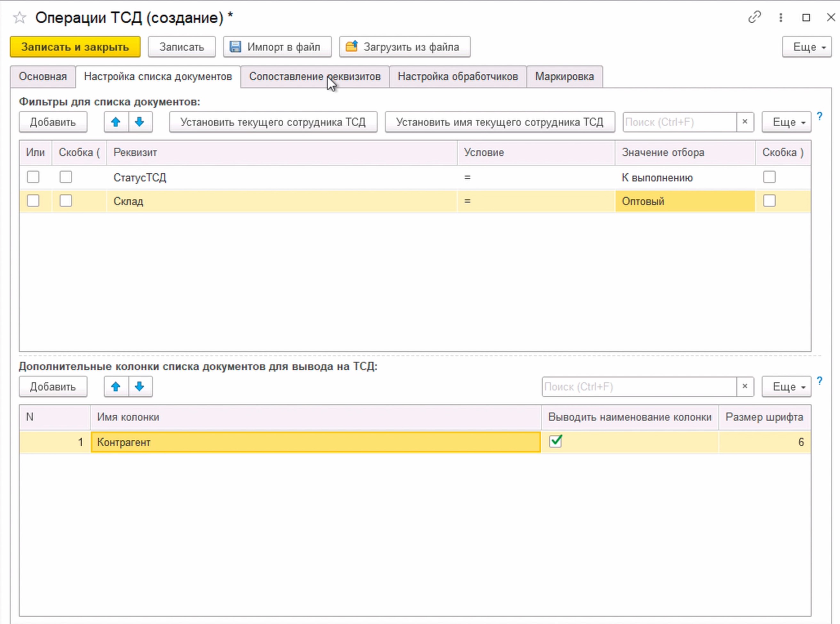Toggle Или checkbox in СтатусТСД row
840x624 pixels.
coord(33,177)
